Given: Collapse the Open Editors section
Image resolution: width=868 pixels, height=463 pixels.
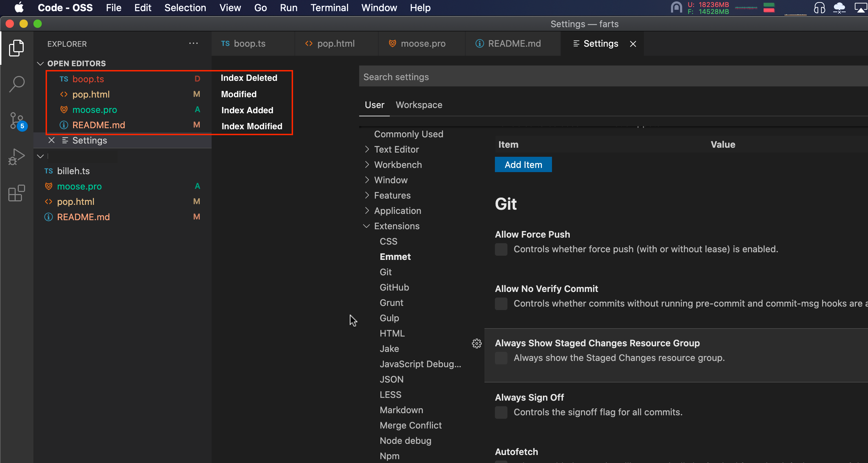Looking at the screenshot, I should point(40,63).
